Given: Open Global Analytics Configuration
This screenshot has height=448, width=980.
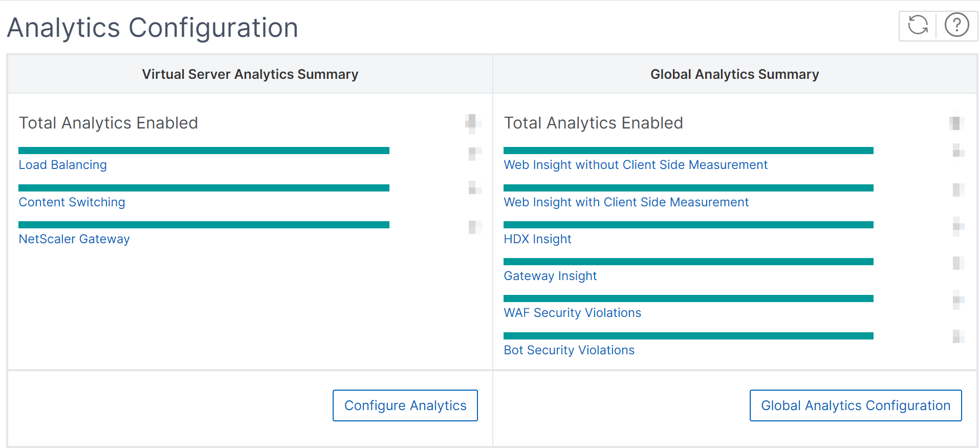Looking at the screenshot, I should click(856, 406).
